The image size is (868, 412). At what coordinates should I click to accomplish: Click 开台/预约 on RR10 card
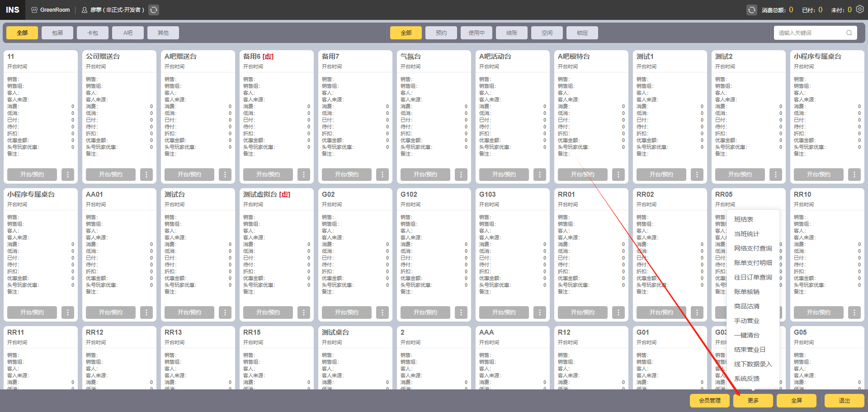point(819,313)
